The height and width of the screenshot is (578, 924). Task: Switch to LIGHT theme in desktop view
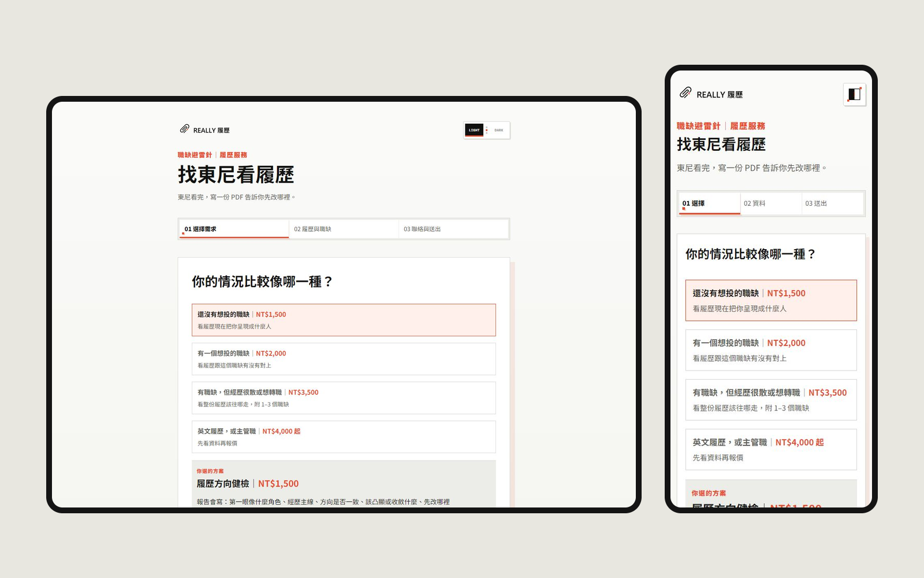(x=474, y=130)
